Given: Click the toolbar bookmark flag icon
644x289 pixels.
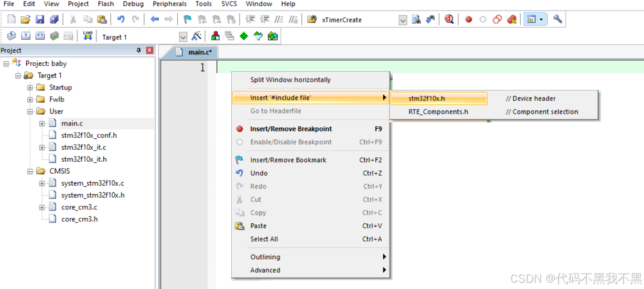Looking at the screenshot, I should click(x=188, y=20).
